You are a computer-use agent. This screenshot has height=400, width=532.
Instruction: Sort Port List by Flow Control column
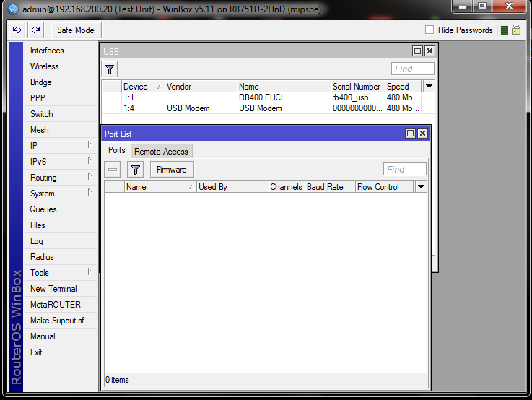[385, 187]
